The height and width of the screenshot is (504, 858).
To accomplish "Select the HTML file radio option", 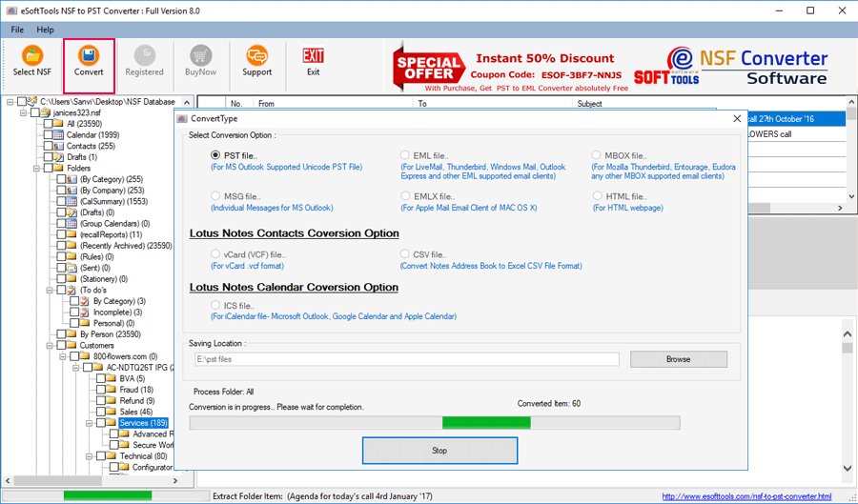I will [x=597, y=195].
